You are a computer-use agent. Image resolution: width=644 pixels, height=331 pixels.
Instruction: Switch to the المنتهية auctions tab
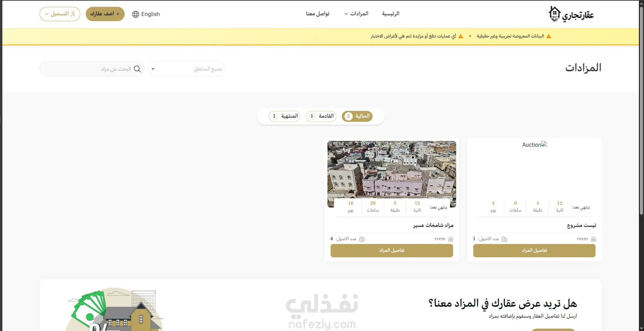[284, 116]
